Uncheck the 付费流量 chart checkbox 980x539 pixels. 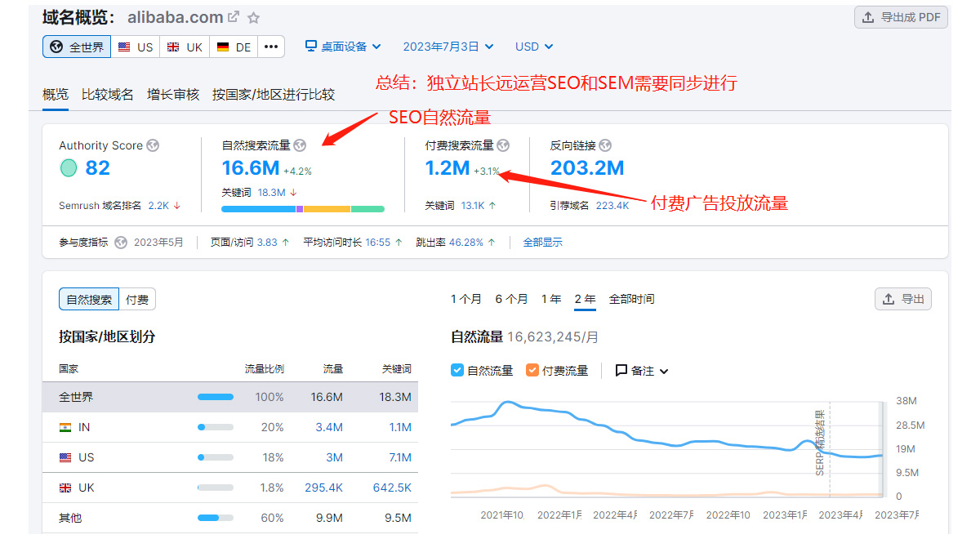(x=532, y=370)
